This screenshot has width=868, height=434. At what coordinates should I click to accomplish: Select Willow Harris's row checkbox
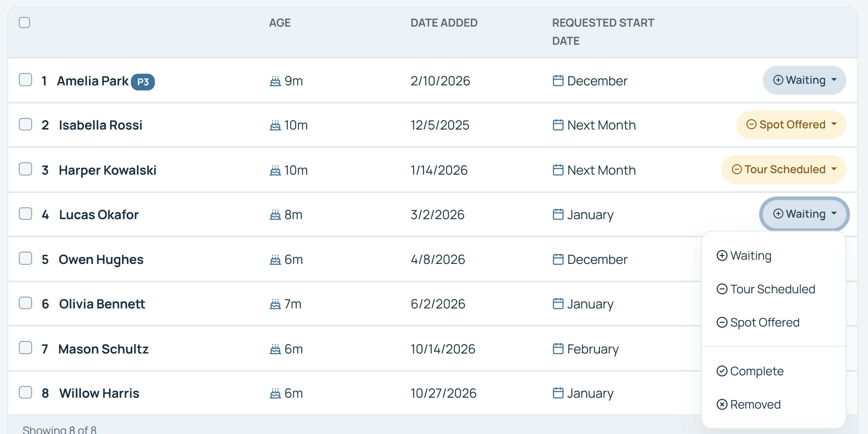[x=25, y=393]
